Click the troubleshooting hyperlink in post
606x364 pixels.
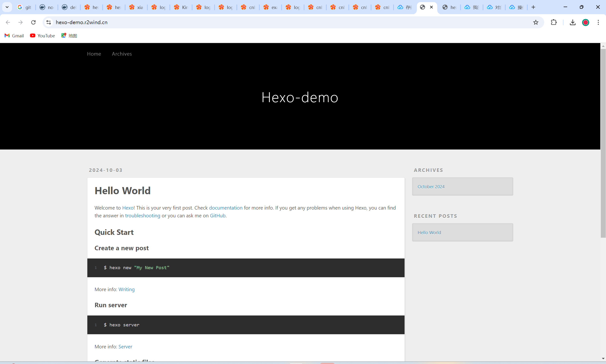pos(142,215)
